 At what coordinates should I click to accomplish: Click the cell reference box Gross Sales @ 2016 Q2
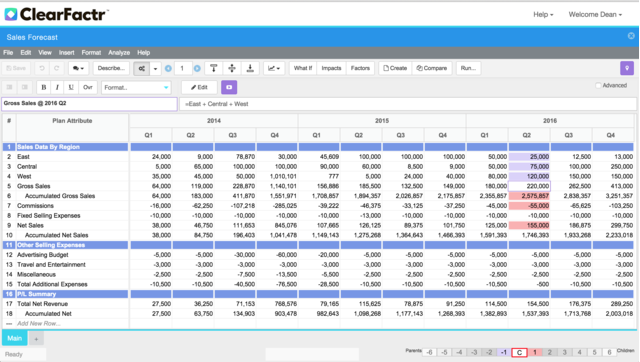(89, 104)
